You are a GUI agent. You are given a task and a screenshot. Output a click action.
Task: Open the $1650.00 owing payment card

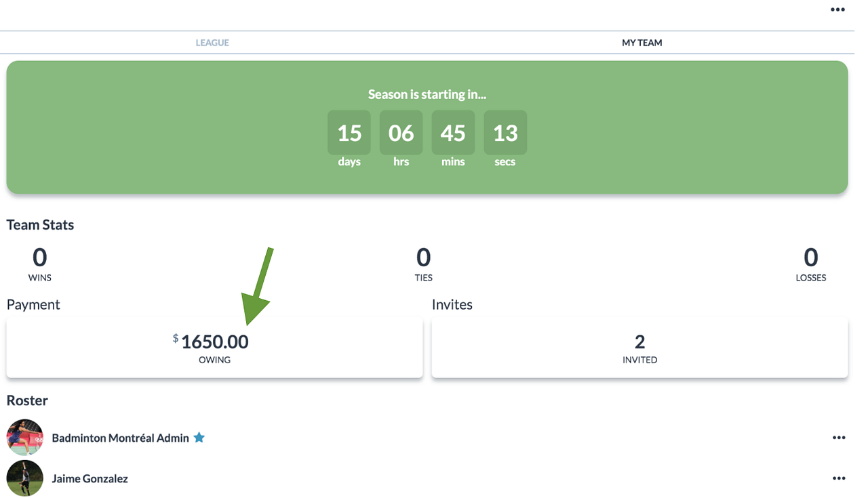pyautogui.click(x=214, y=348)
